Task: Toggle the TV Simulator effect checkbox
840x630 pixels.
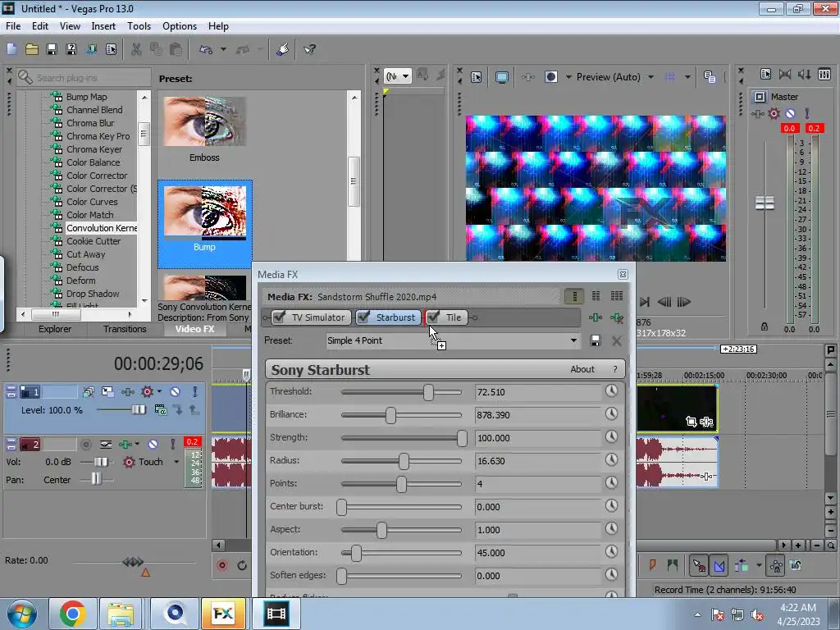Action: [279, 317]
